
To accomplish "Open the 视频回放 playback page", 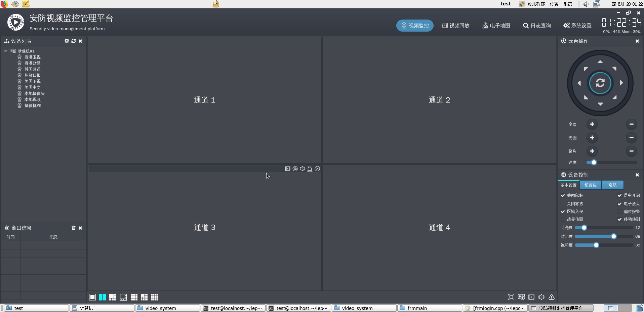I will (455, 26).
